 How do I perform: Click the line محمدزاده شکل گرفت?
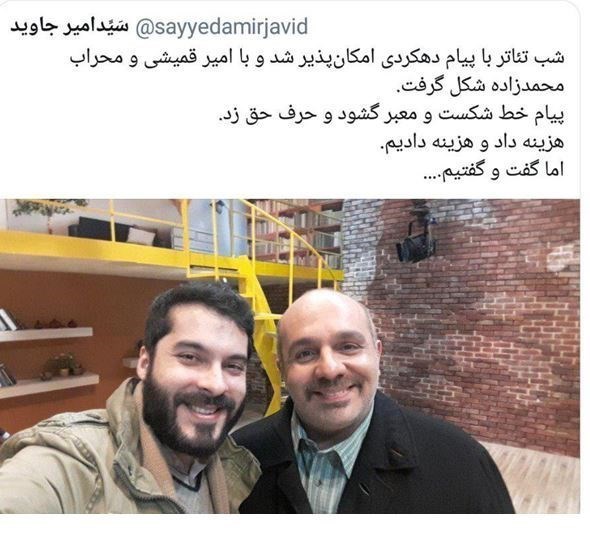[x=481, y=87]
